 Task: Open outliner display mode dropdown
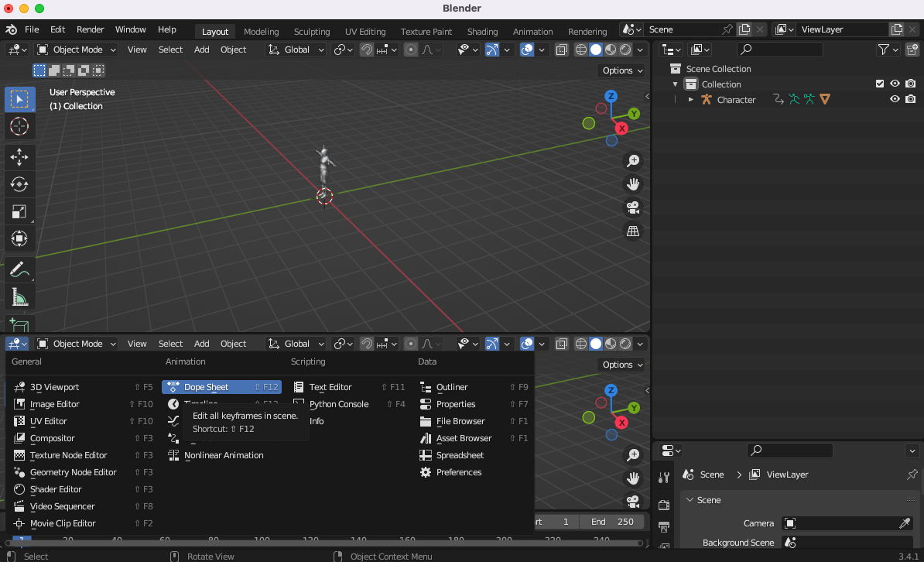coord(700,50)
